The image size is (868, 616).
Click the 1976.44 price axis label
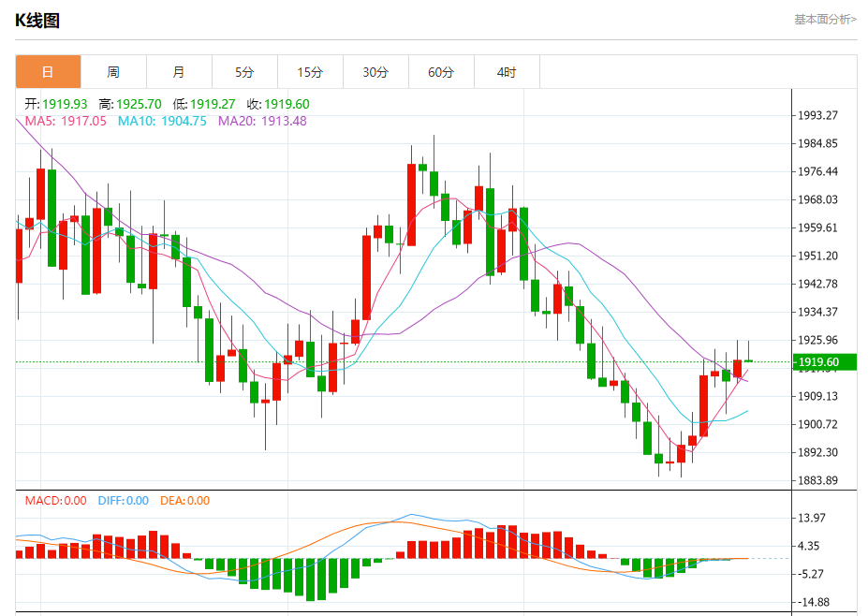pyautogui.click(x=817, y=171)
